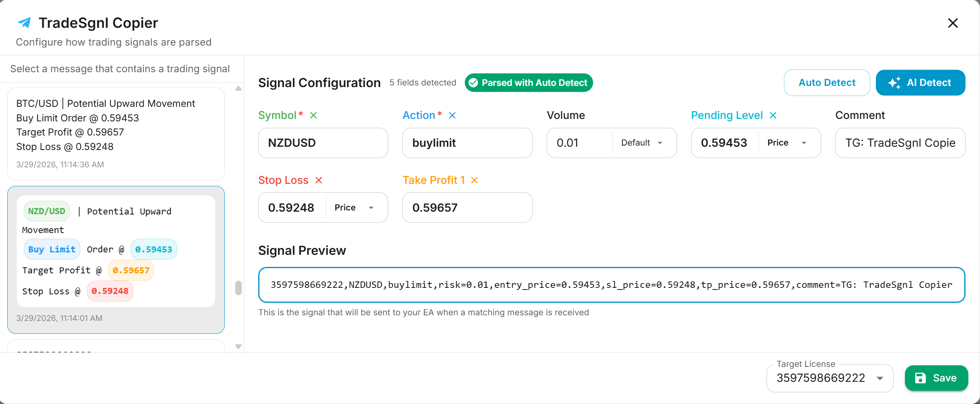
Task: Click the Symbol field label
Action: 278,115
